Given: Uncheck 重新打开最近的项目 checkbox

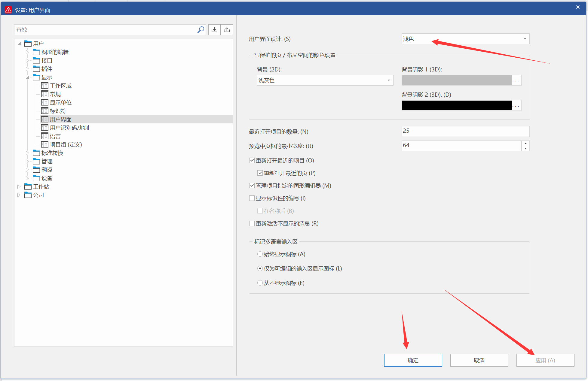Looking at the screenshot, I should 252,161.
